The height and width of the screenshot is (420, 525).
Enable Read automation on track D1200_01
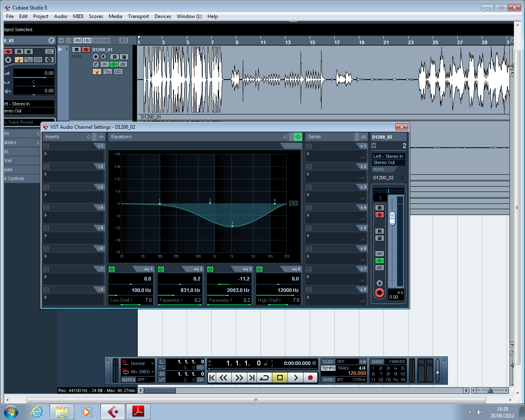click(114, 57)
